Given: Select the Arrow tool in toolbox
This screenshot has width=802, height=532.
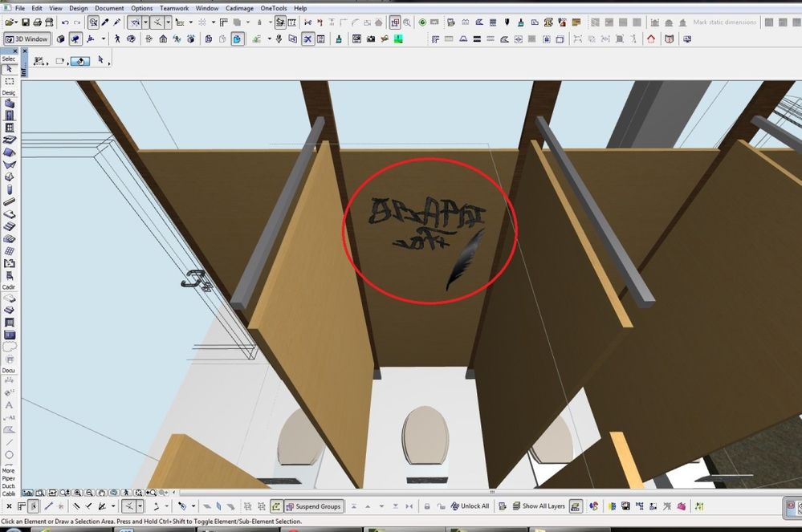Looking at the screenshot, I should click(9, 69).
